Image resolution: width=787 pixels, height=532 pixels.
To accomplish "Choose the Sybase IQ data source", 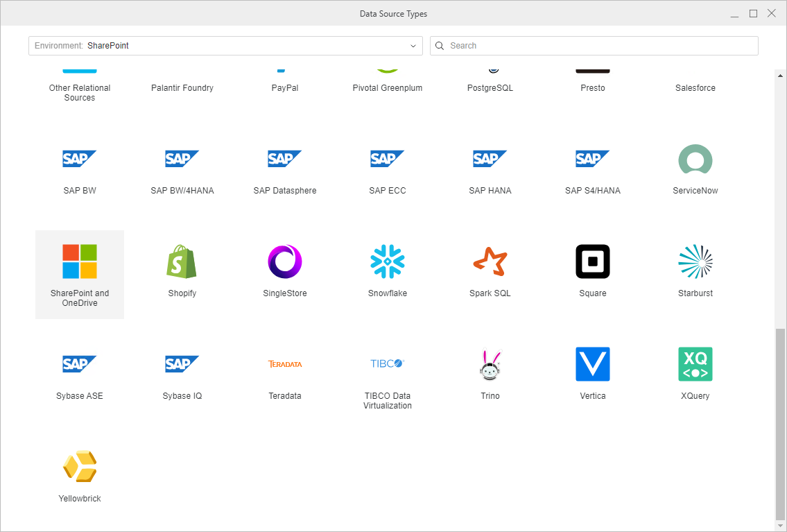I will tap(182, 365).
